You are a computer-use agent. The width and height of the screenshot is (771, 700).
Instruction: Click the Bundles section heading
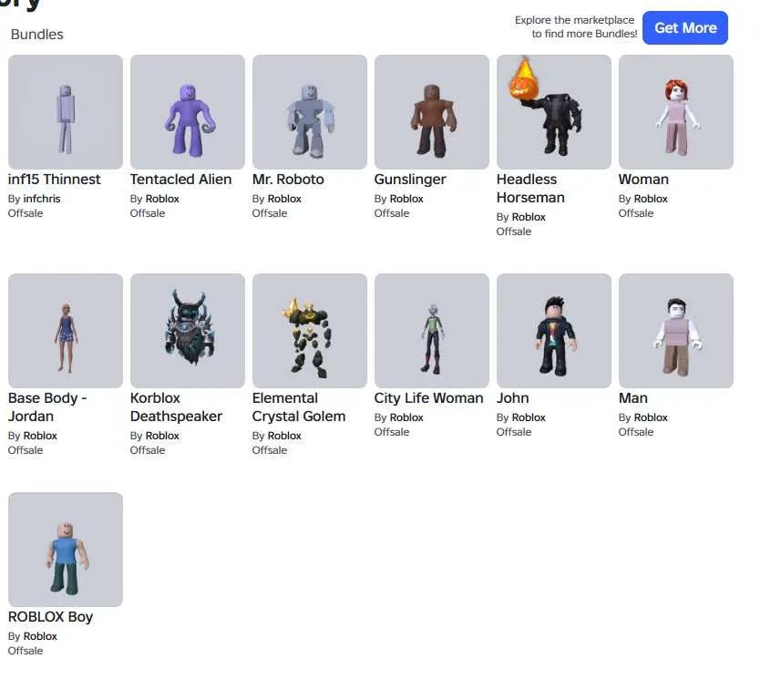36,35
